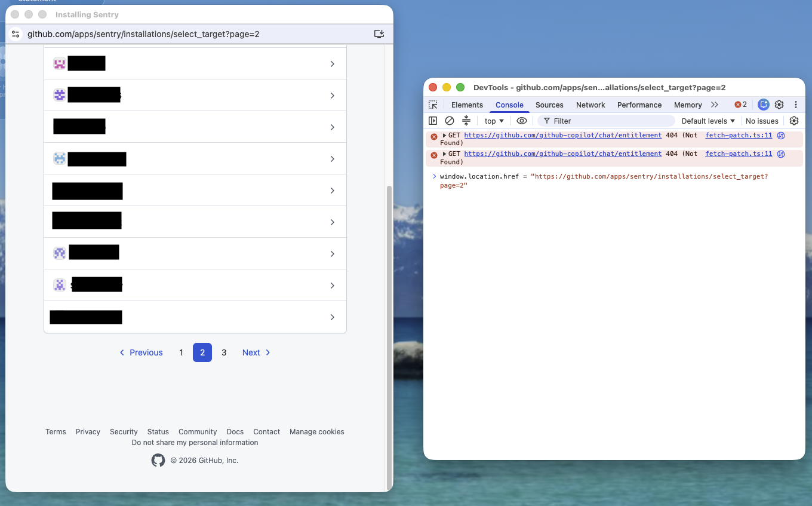
Task: Expand the second GET error entry triangle
Action: pos(444,154)
